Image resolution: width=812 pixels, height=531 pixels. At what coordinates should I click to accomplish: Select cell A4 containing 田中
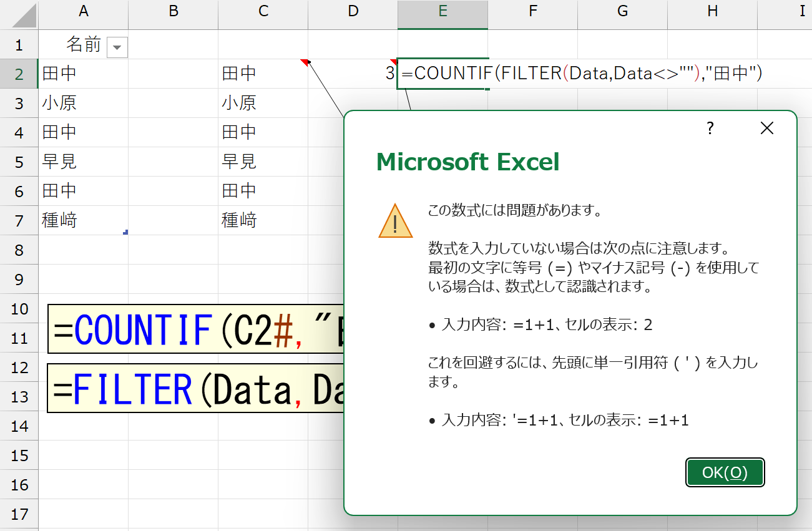[83, 132]
